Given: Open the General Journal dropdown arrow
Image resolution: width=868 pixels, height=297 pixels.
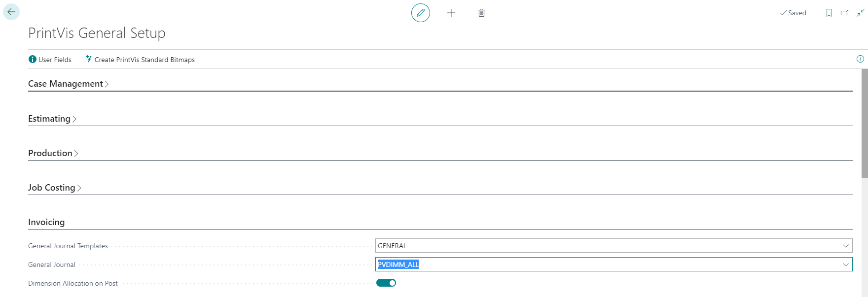Looking at the screenshot, I should coord(846,264).
